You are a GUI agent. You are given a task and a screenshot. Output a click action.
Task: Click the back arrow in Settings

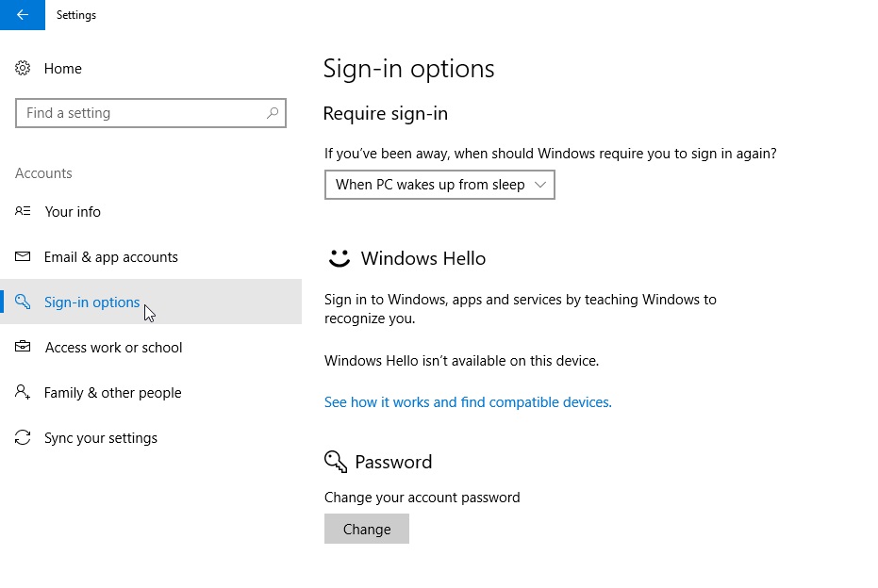point(23,15)
